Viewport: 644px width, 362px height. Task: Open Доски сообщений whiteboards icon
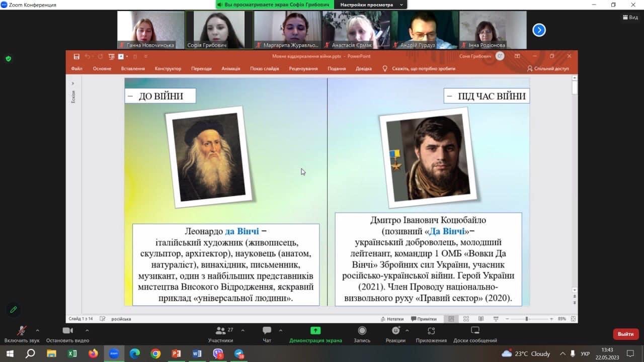pos(475,330)
